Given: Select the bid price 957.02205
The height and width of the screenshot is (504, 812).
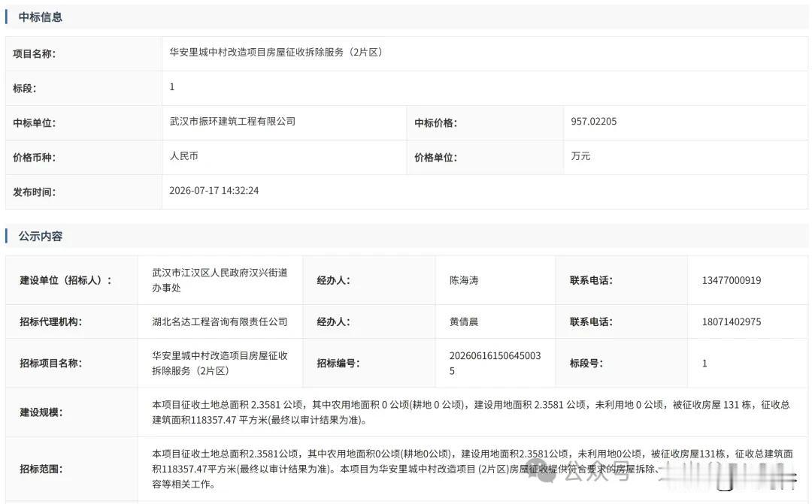Looking at the screenshot, I should coord(593,122).
